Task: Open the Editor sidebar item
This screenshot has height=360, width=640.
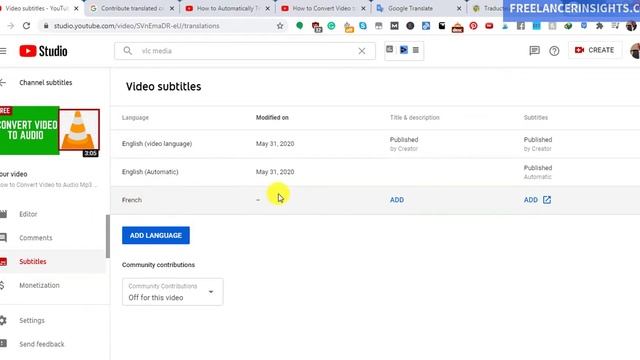Action: [28, 214]
